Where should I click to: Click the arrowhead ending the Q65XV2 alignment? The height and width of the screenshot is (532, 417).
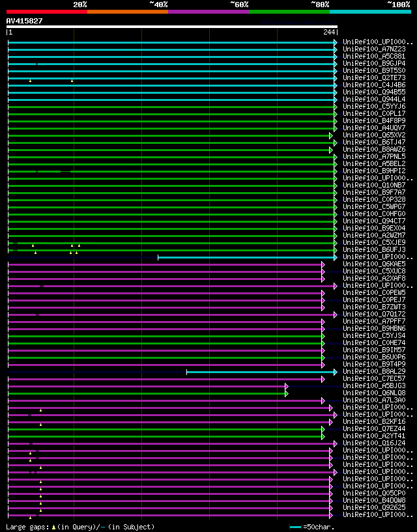point(331,135)
